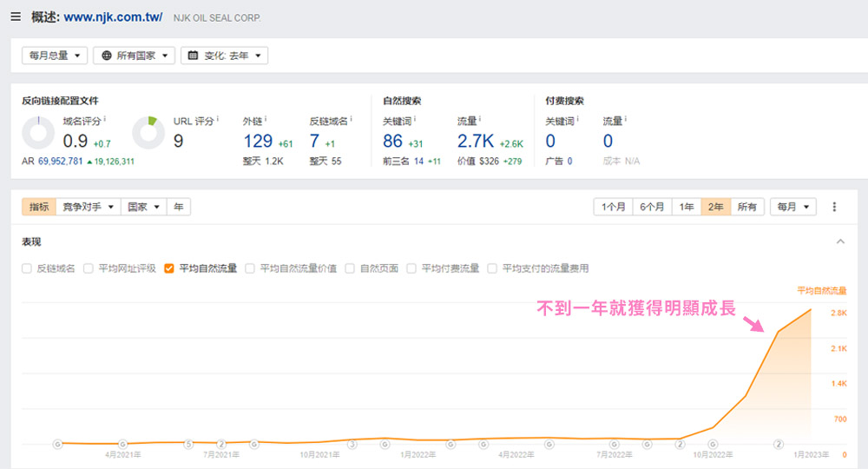Open the 竞争对手 dropdown

[88, 207]
